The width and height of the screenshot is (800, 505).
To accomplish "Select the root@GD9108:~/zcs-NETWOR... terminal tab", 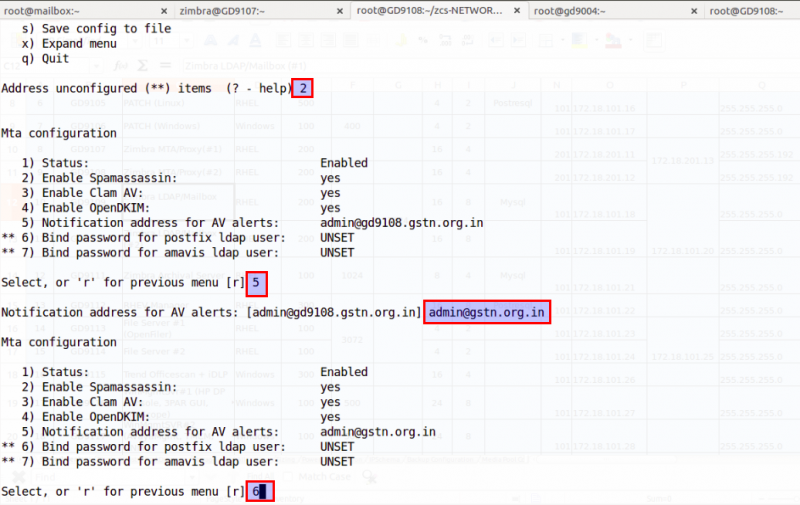I will coord(439,10).
